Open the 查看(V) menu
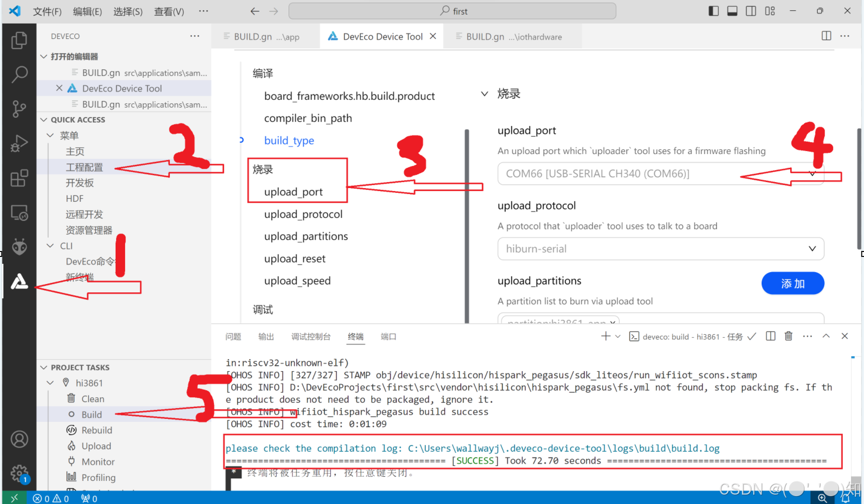Image resolution: width=864 pixels, height=504 pixels. [x=169, y=11]
